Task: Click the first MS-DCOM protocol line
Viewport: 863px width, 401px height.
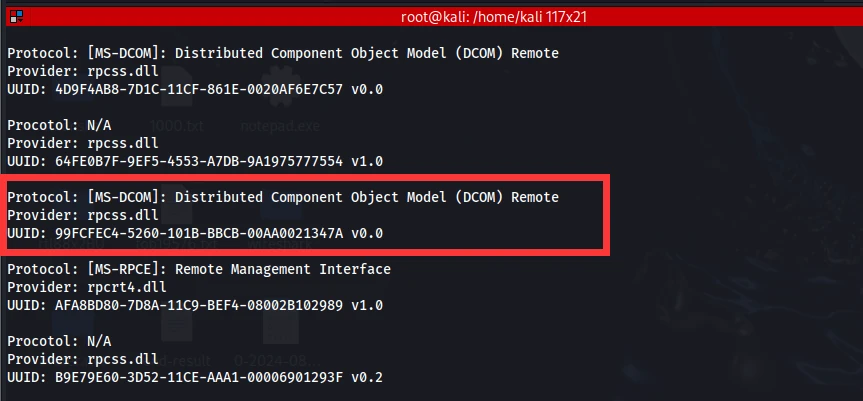Action: click(x=283, y=53)
